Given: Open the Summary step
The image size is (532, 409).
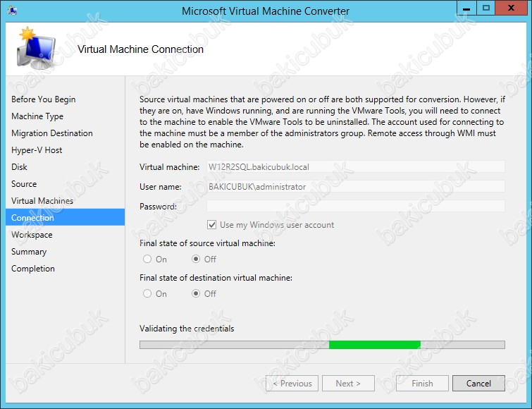Looking at the screenshot, I should click(x=29, y=252).
